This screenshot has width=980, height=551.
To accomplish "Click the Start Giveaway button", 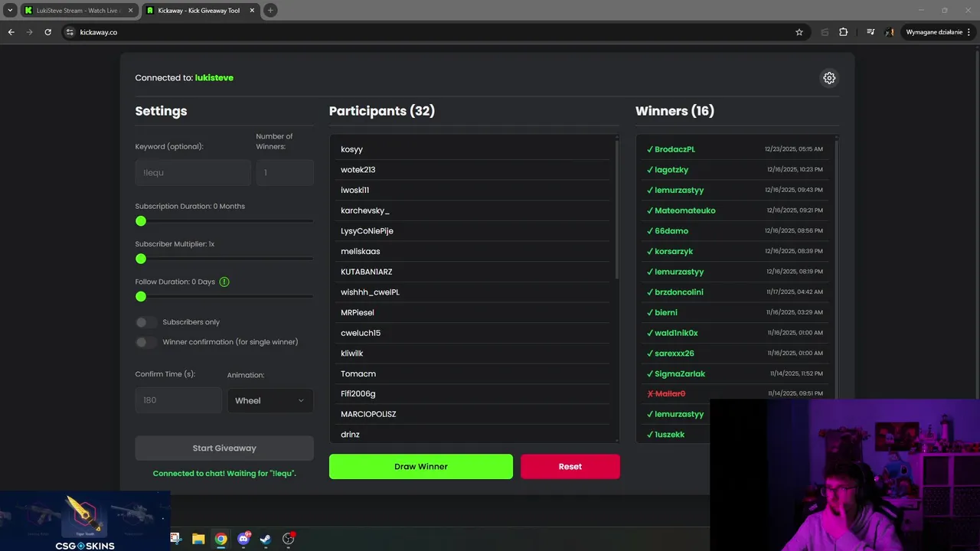I will tap(224, 448).
